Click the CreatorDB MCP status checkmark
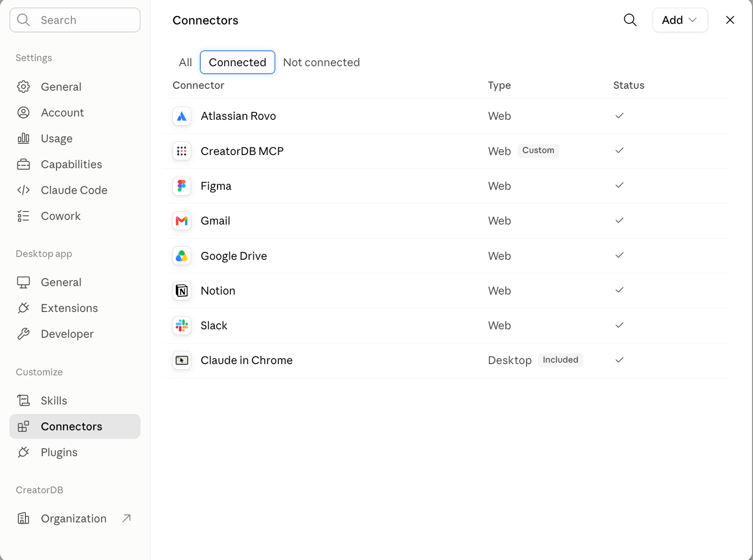The image size is (753, 560). (x=620, y=150)
